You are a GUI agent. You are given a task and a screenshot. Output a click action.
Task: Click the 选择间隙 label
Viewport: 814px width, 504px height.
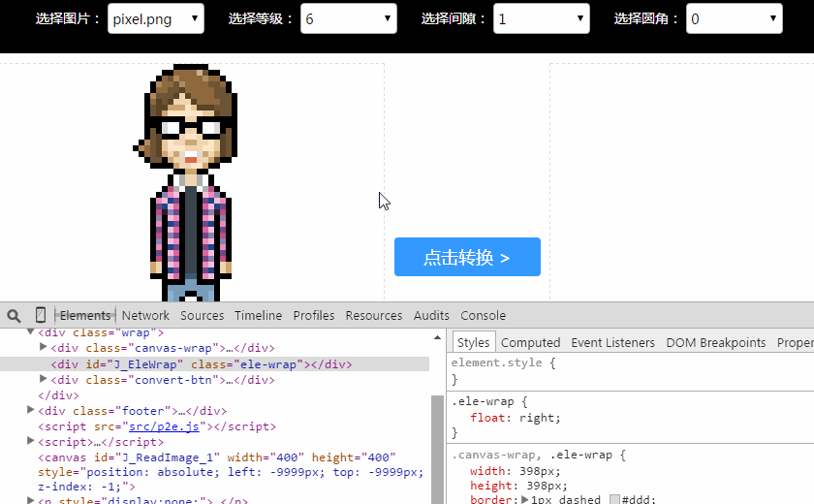pos(454,19)
